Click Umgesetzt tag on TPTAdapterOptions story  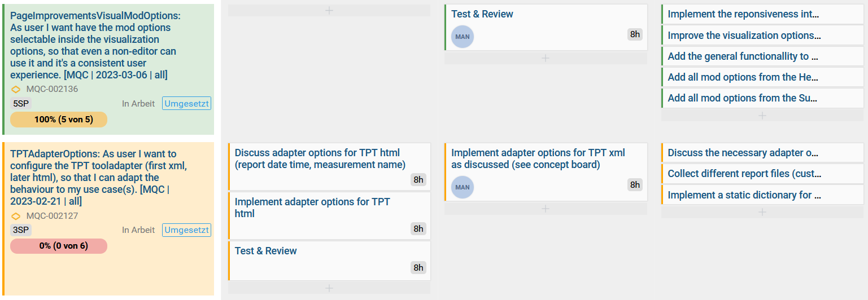pos(187,230)
